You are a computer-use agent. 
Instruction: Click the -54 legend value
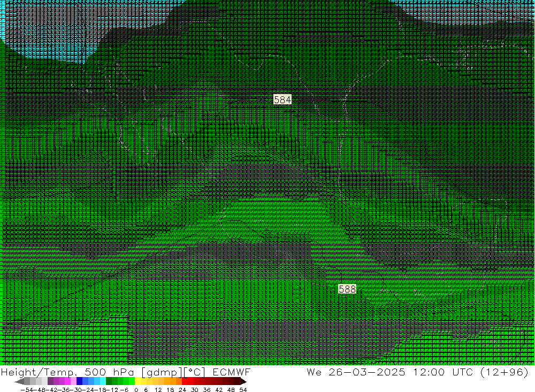click(27, 390)
